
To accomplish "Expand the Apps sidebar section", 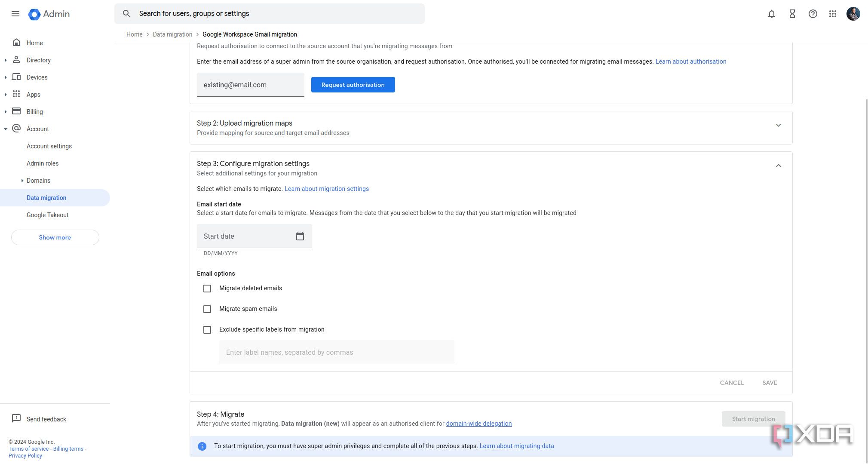I will [6, 95].
